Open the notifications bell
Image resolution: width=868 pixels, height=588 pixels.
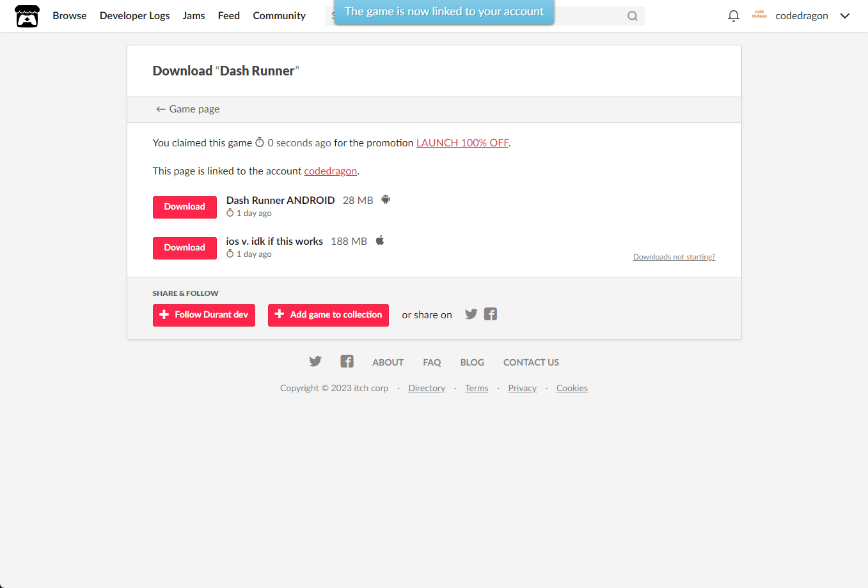click(x=734, y=16)
